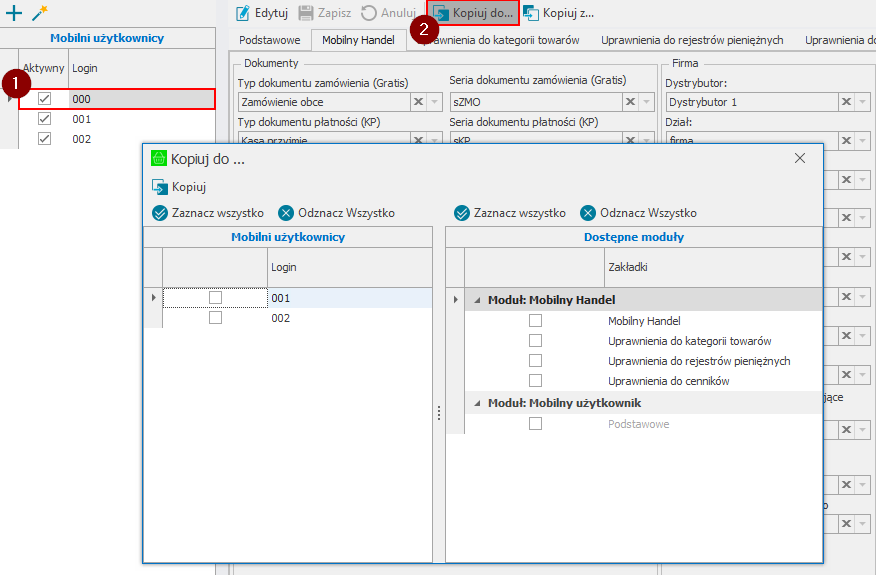Open the Dystrybutor 1 dropdown

click(x=862, y=102)
